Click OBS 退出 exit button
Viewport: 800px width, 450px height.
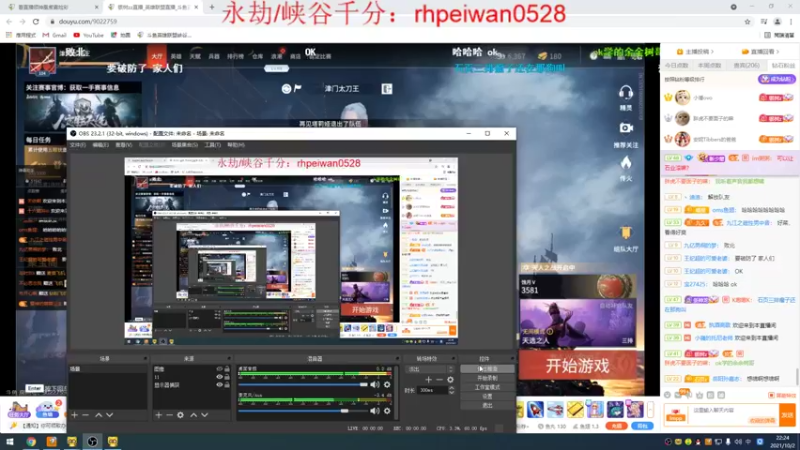487,406
